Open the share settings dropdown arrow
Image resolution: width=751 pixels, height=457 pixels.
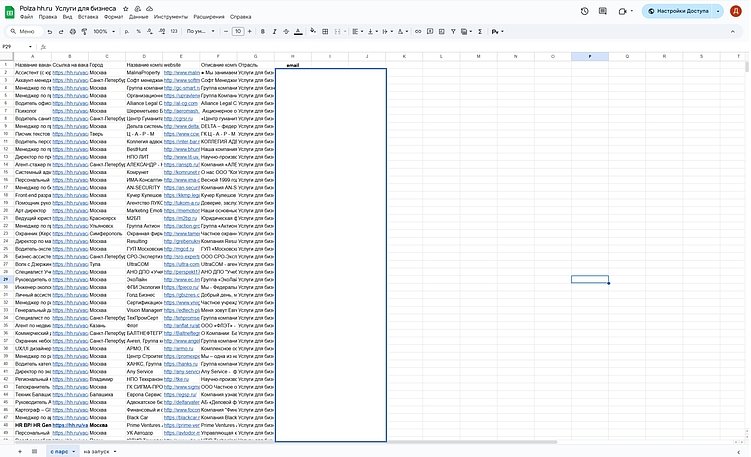pos(718,11)
